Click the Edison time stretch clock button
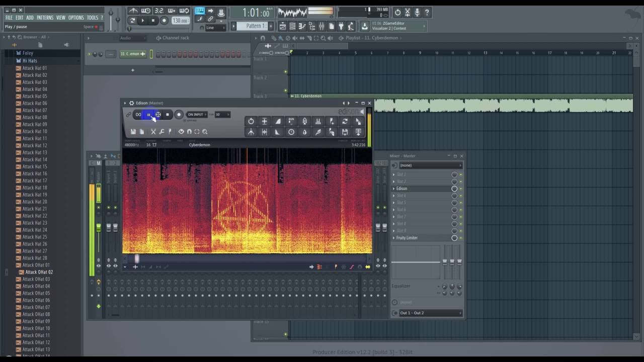Viewport: 644px width, 362px height. click(x=291, y=132)
